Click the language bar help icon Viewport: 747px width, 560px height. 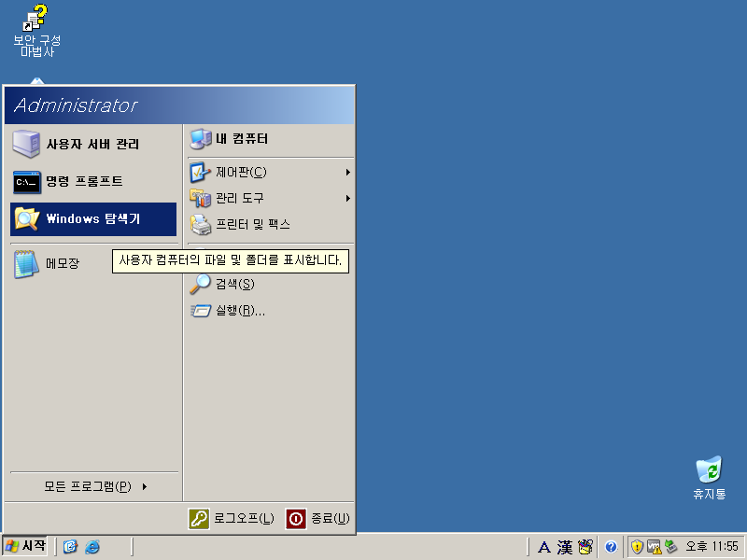611,547
